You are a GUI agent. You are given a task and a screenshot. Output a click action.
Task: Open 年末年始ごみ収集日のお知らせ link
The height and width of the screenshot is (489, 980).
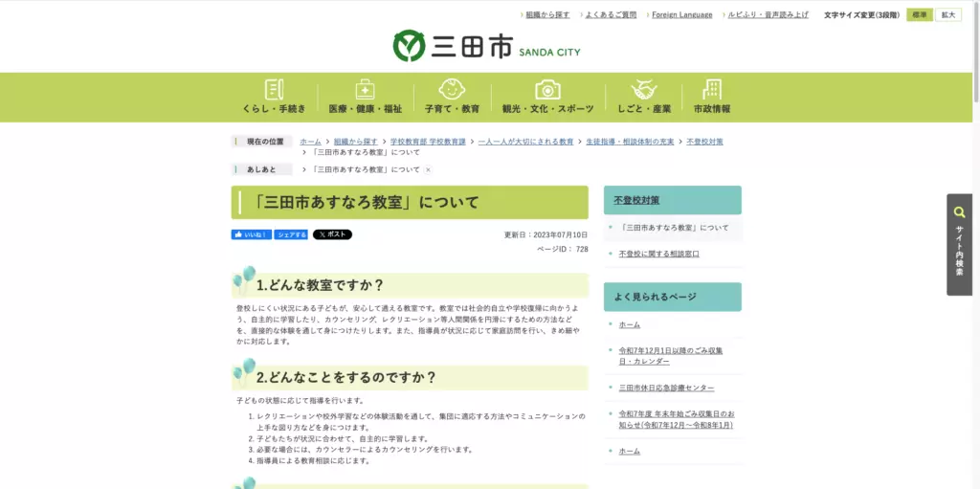(x=677, y=419)
